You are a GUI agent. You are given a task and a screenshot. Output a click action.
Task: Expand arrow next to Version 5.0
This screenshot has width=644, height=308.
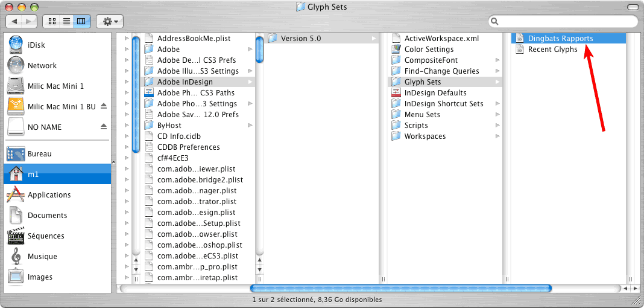pos(374,38)
